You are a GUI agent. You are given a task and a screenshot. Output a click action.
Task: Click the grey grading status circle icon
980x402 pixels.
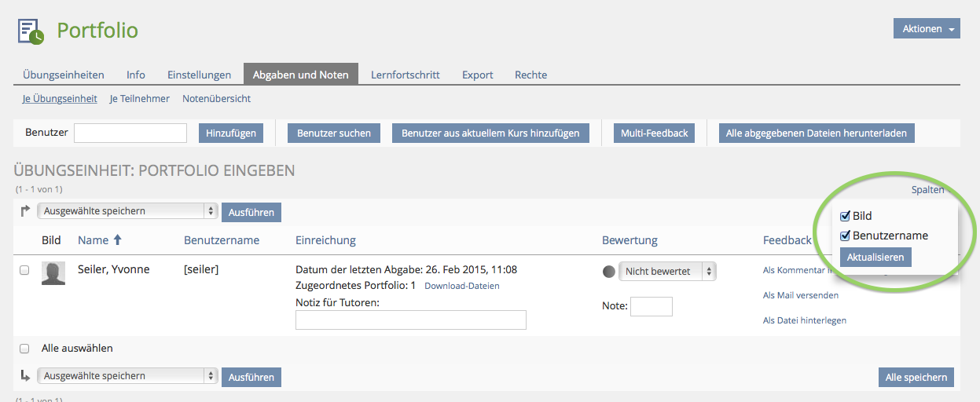coord(609,272)
